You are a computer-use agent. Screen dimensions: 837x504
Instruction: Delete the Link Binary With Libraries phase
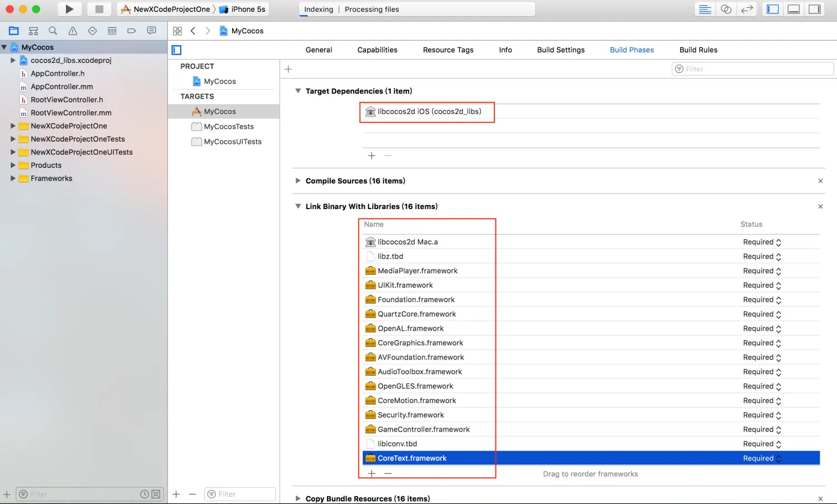click(820, 206)
